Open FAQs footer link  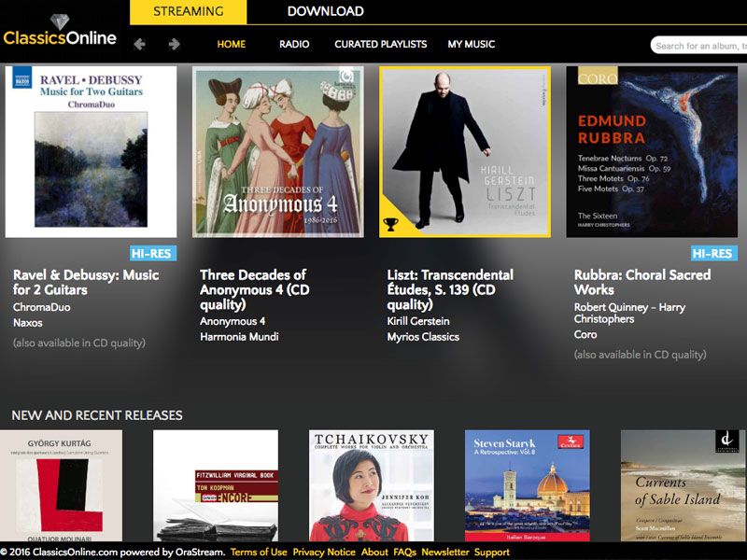(404, 553)
